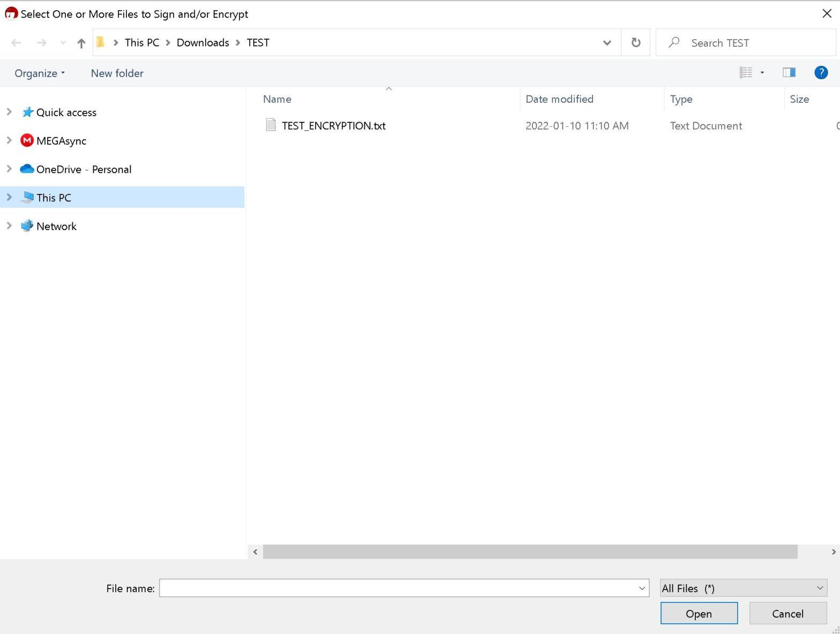The image size is (840, 634).
Task: Select MEGAsync in navigation pane
Action: point(61,141)
